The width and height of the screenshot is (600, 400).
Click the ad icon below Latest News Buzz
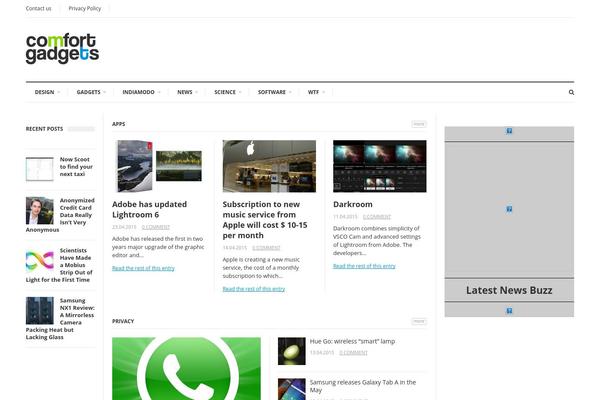[509, 311]
